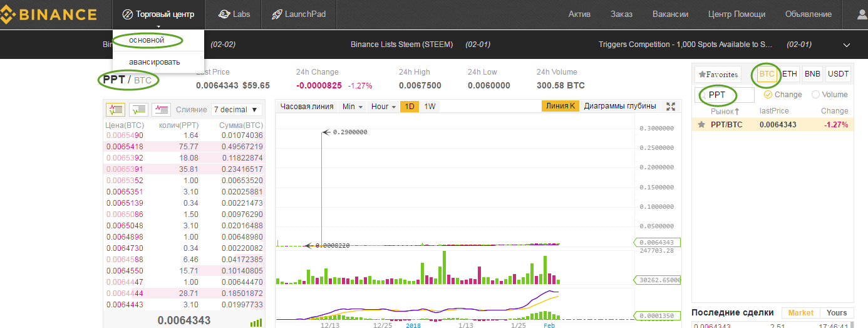Screen dimensions: 868x328
Task: Open the 7 decimal dropdown
Action: pyautogui.click(x=236, y=110)
